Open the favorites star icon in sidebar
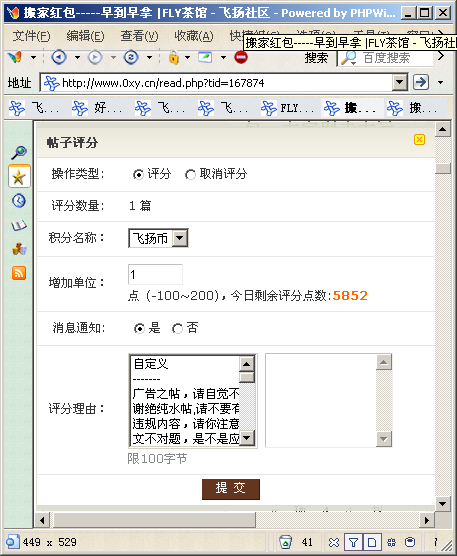The image size is (457, 556). click(19, 177)
